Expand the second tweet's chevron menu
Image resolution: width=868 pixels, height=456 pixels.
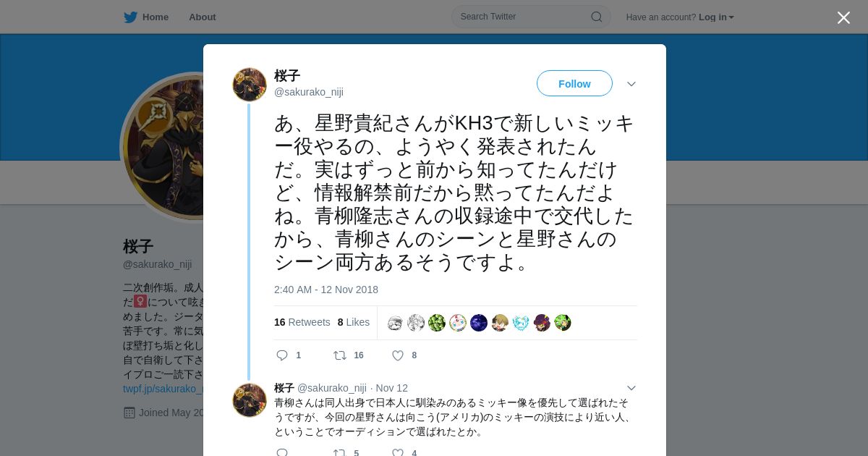click(631, 388)
